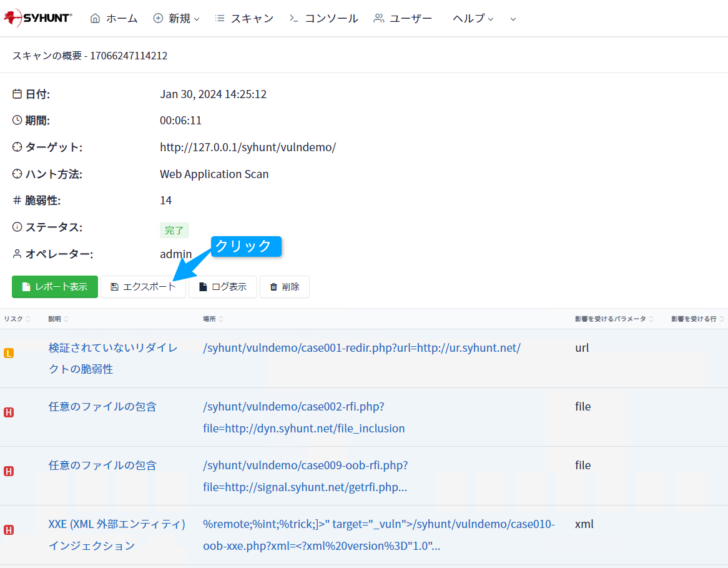Sort by 影響を受けるパラメータ column
The width and height of the screenshot is (728, 568).
click(614, 319)
